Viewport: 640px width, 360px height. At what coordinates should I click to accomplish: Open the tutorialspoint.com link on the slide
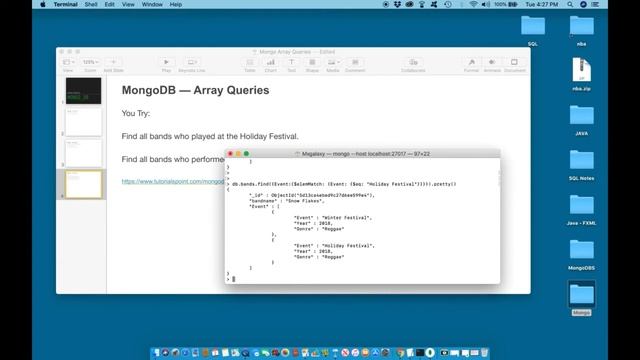(x=173, y=181)
